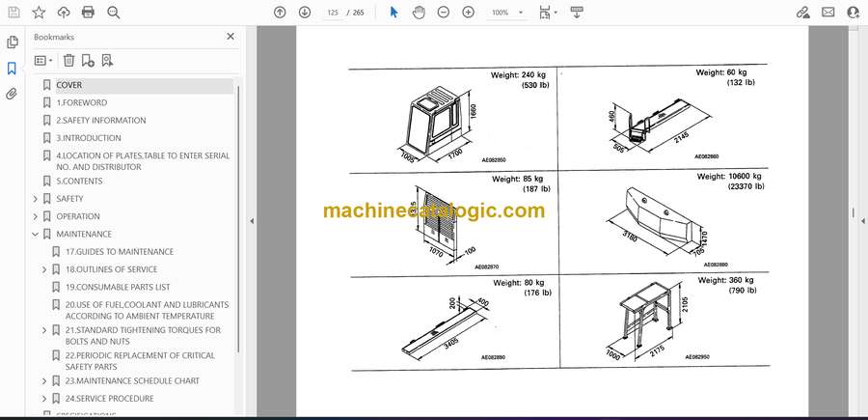Viewport: 868px width, 420px height.
Task: Click the bookmarks panel vertical scrollbar
Action: pyautogui.click(x=238, y=219)
